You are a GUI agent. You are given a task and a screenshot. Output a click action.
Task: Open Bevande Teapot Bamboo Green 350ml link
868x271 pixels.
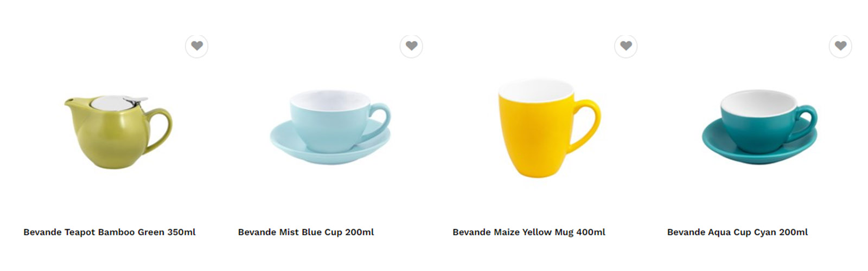110,232
